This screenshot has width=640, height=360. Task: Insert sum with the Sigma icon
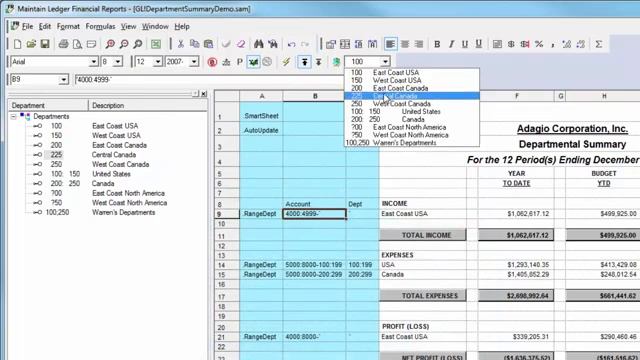click(598, 44)
